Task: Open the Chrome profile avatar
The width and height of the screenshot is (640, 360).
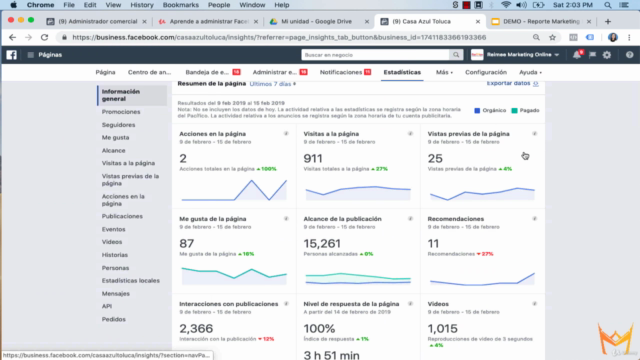Action: [612, 38]
